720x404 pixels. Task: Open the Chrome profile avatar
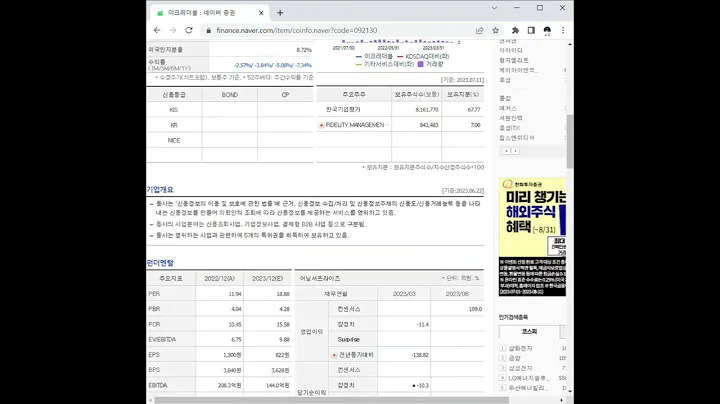click(547, 30)
